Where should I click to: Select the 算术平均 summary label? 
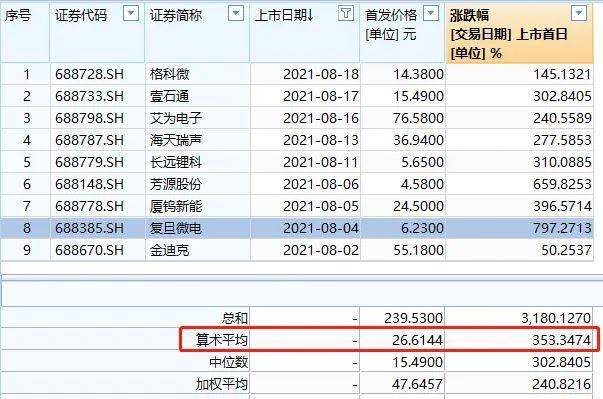[x=222, y=340]
